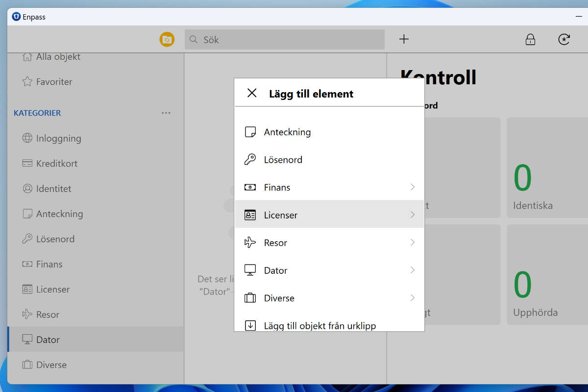The width and height of the screenshot is (588, 392).
Task: Click the sidebar Lösenord key icon
Action: [27, 239]
